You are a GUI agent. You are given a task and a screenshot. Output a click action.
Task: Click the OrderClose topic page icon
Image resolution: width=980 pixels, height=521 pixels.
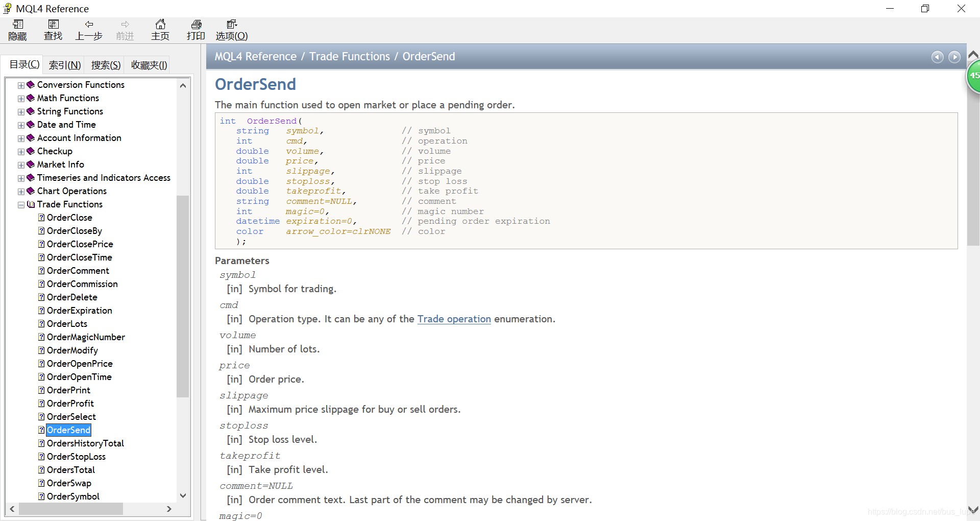point(41,218)
